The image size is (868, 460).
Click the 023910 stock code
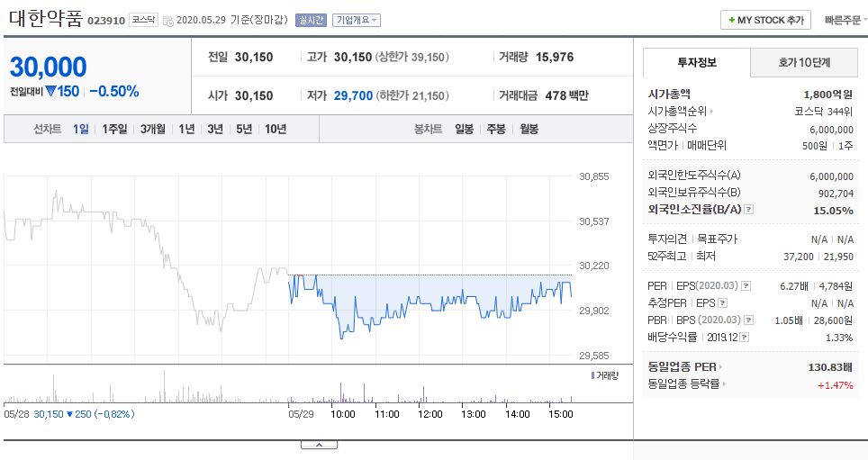click(106, 21)
